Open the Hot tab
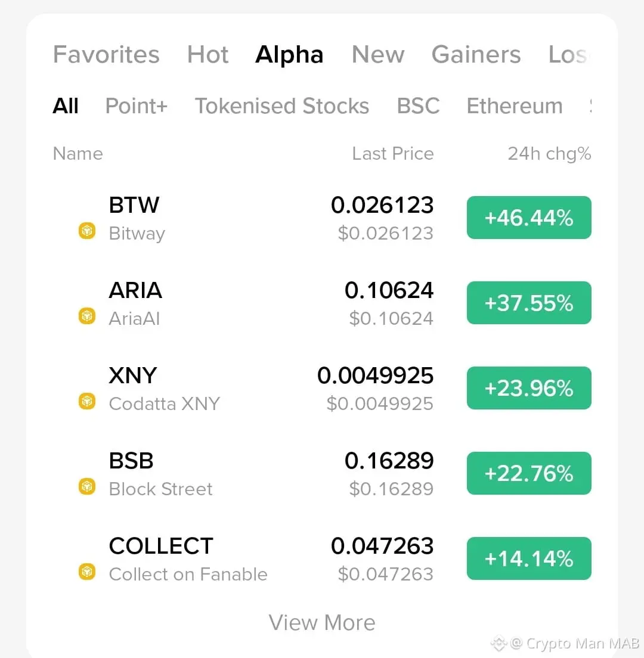 [x=208, y=55]
